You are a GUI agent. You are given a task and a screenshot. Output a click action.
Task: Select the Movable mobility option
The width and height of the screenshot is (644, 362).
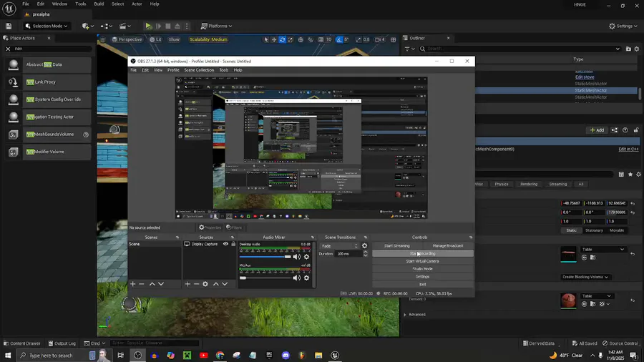(x=617, y=230)
